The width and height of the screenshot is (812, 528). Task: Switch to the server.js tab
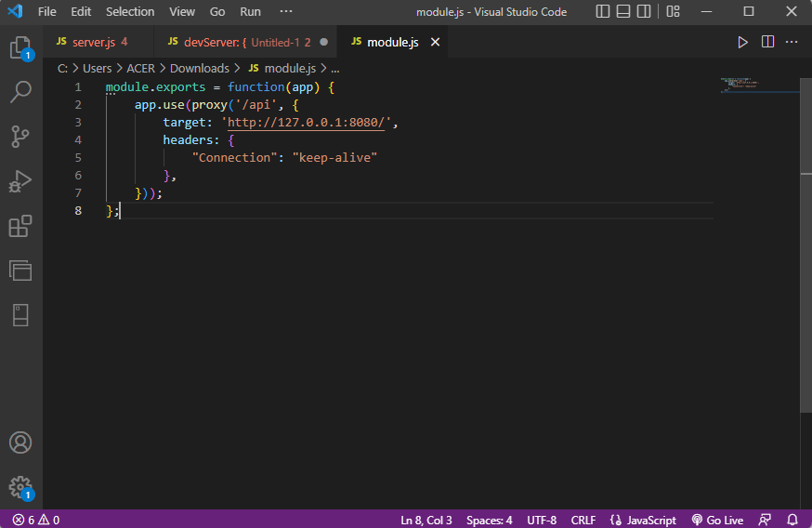pyautogui.click(x=98, y=42)
